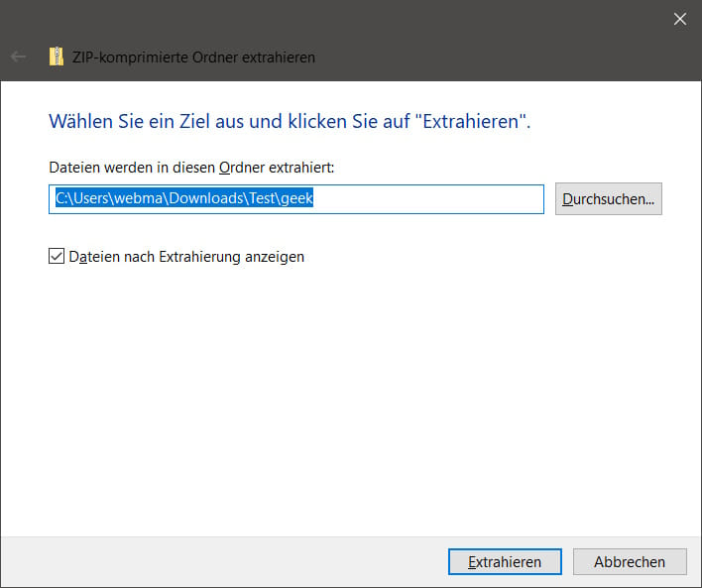Click the empty part of the path field
The width and height of the screenshot is (702, 588).
(427, 199)
